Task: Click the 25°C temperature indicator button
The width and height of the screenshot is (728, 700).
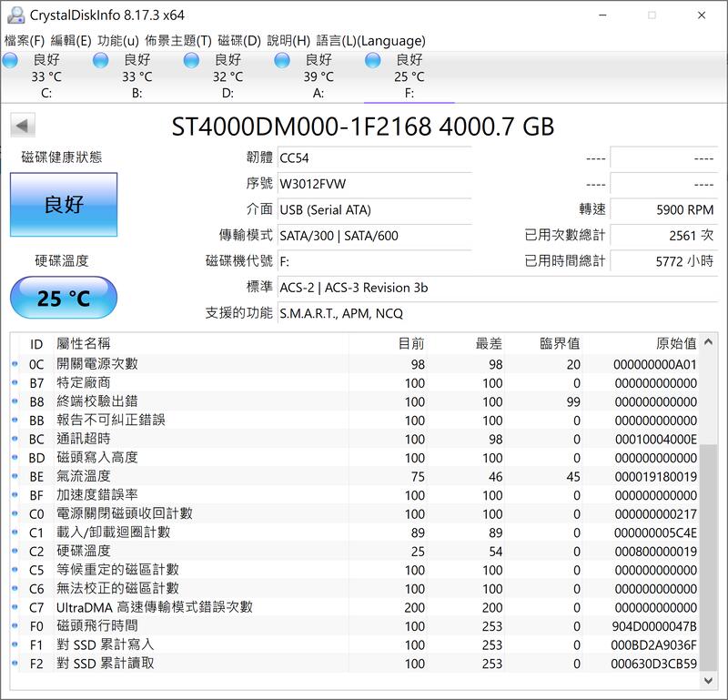Action: [62, 297]
